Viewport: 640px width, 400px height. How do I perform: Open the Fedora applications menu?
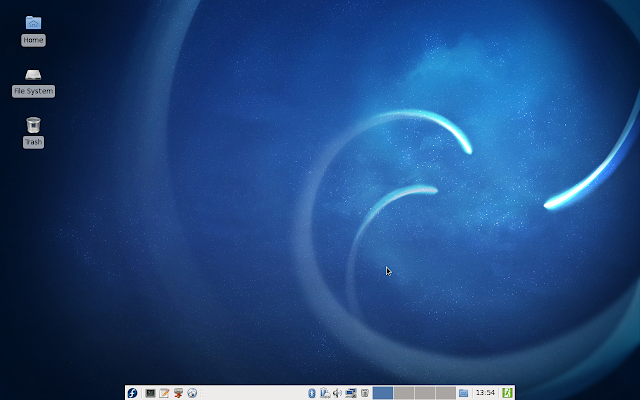[132, 393]
